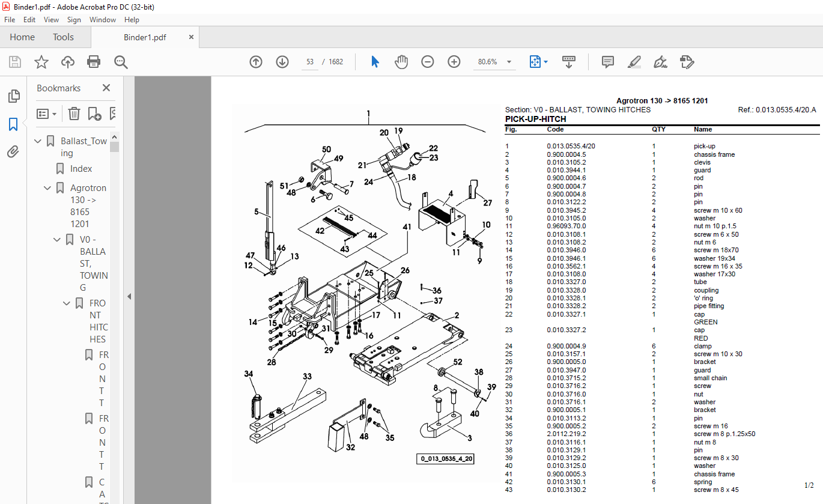
Task: Switch to the Home tab
Action: click(x=22, y=37)
